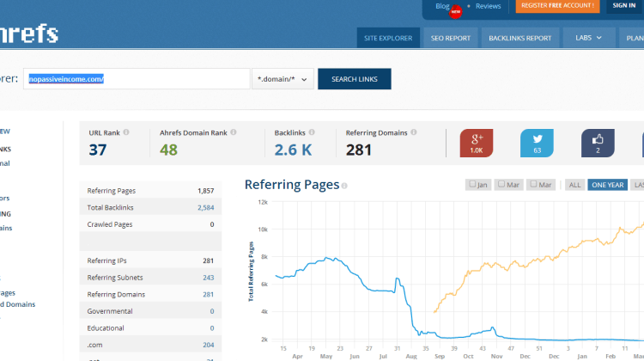Expand the LABS menu

[x=588, y=38]
